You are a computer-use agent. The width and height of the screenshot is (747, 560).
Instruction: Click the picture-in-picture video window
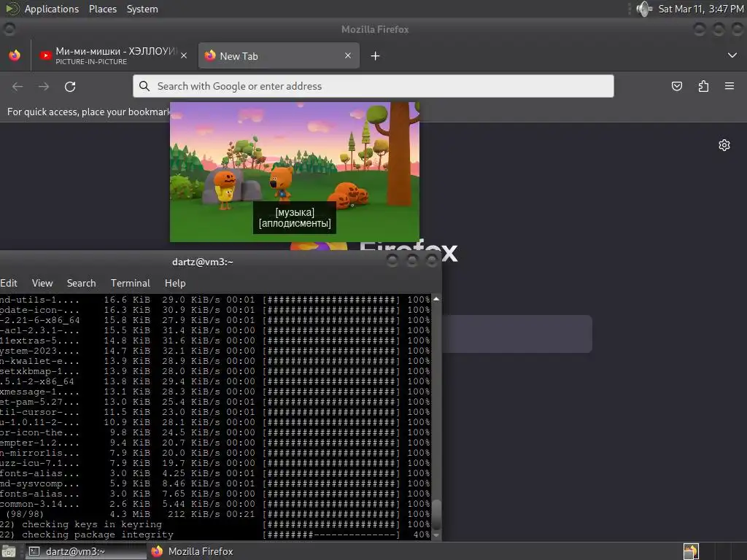tap(295, 171)
